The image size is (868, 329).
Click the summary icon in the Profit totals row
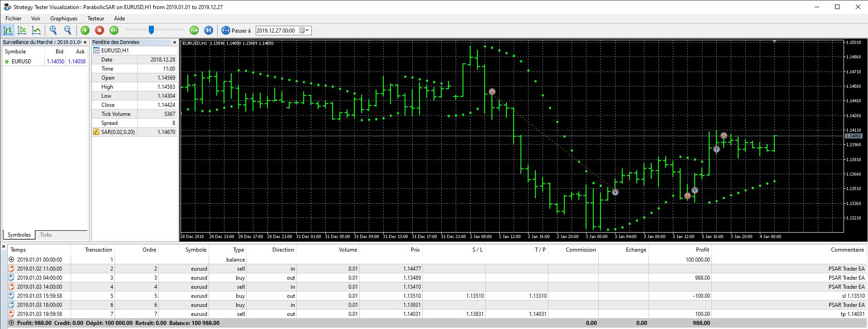point(12,323)
